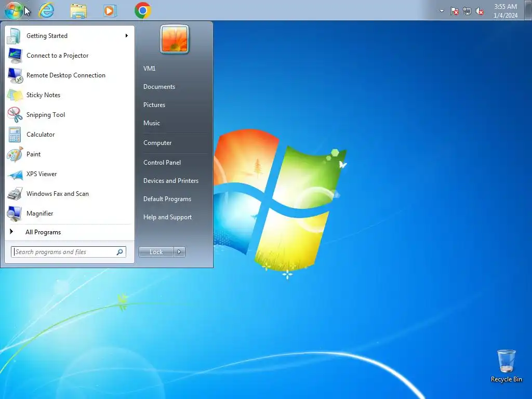
Task: Open Documents from the Start menu
Action: [x=159, y=87]
